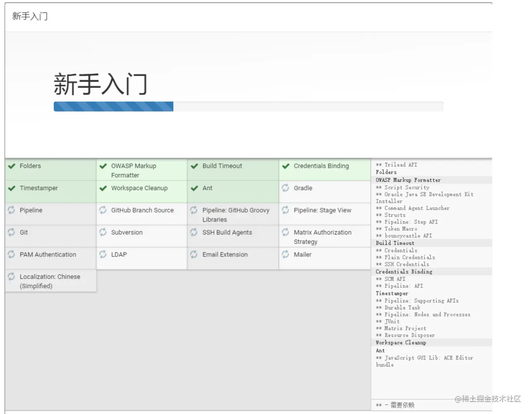532x414 pixels.
Task: Select the Timestamper plugin label
Action: [39, 188]
